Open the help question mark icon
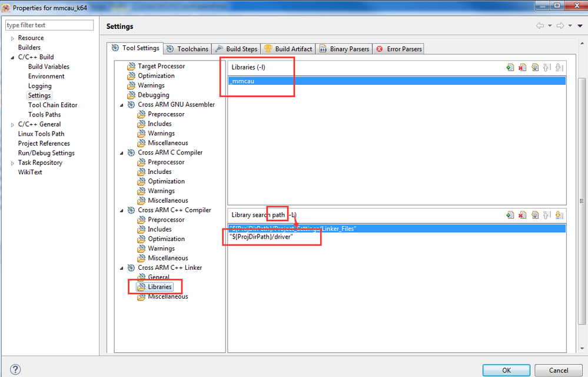Screen dimensions: 588x377 15,369
